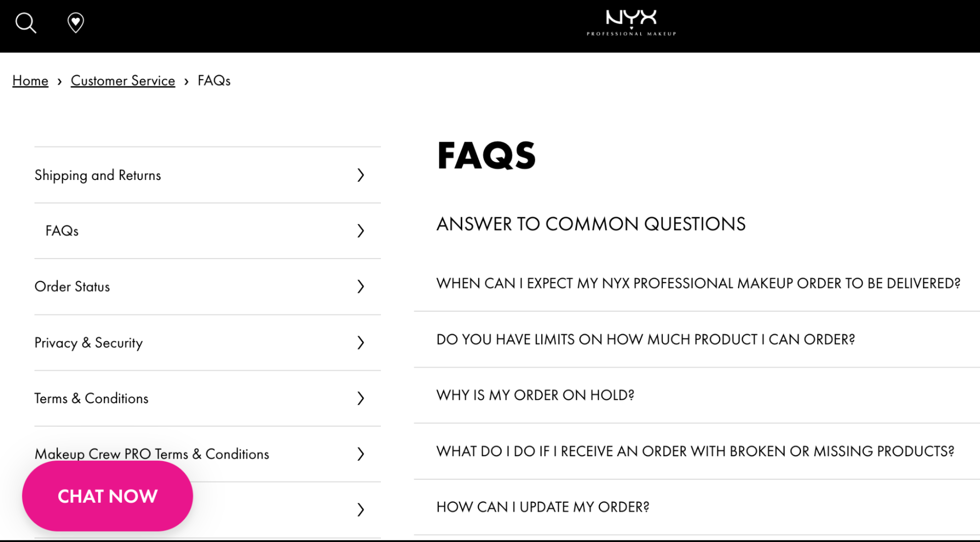Expand the broken or missing products FAQ
This screenshot has width=980, height=542.
click(x=696, y=451)
